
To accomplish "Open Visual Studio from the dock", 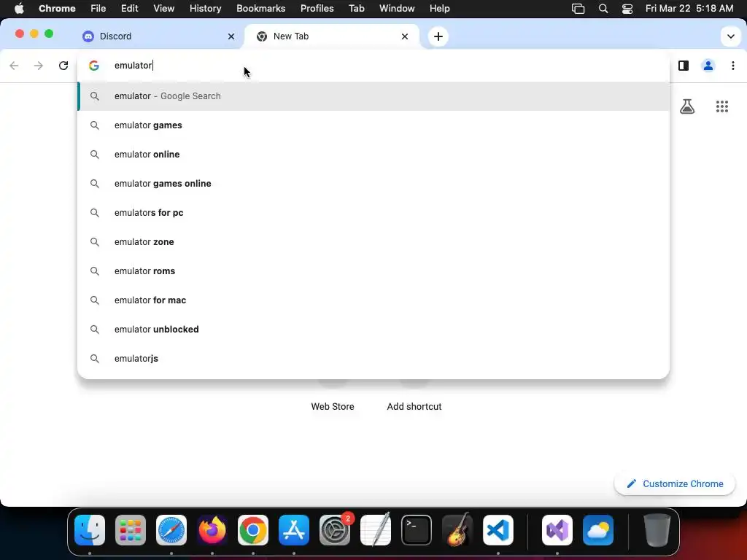I will click(x=557, y=530).
